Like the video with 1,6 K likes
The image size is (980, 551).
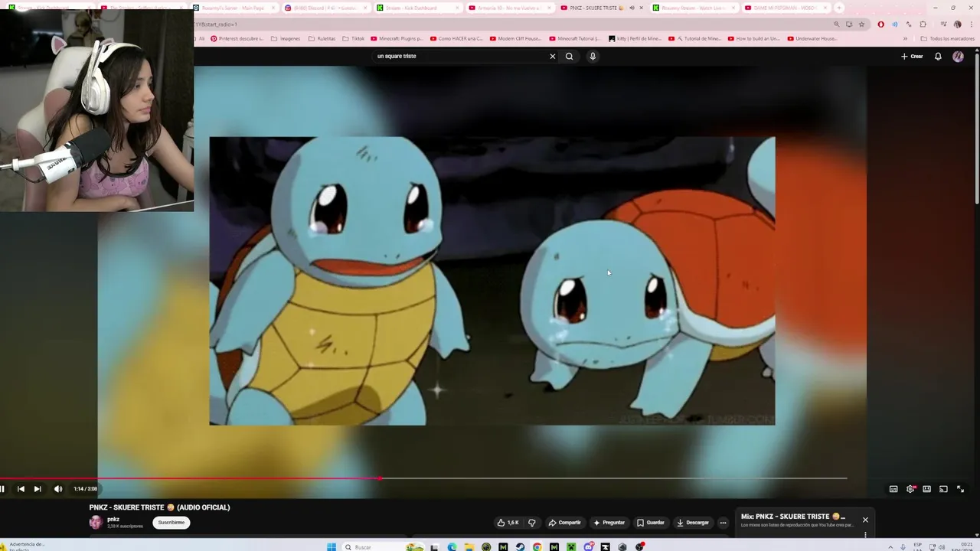click(x=508, y=523)
